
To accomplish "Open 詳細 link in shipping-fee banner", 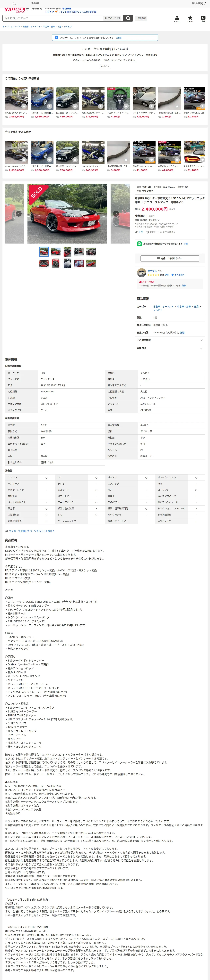I will click(x=119, y=38).
